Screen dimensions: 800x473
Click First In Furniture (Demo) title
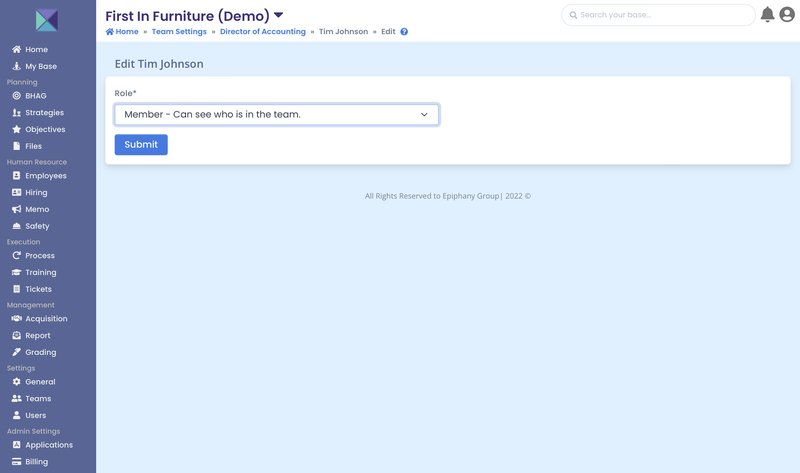tap(187, 16)
